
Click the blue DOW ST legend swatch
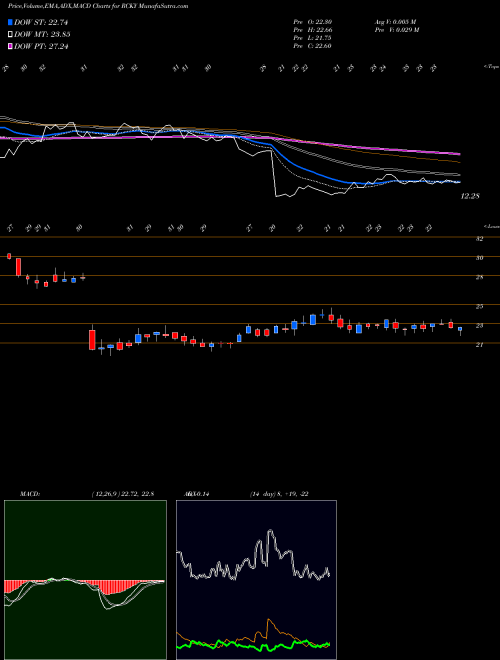[x=10, y=22]
